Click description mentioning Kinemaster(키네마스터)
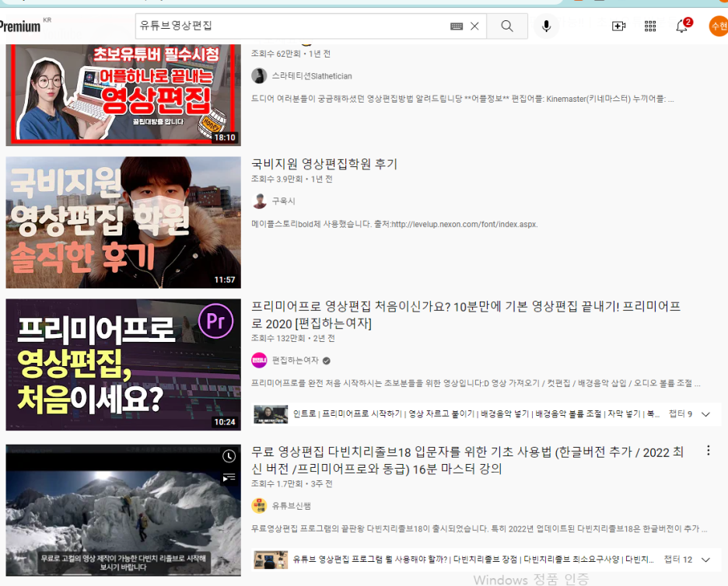The image size is (728, 586). point(463,99)
